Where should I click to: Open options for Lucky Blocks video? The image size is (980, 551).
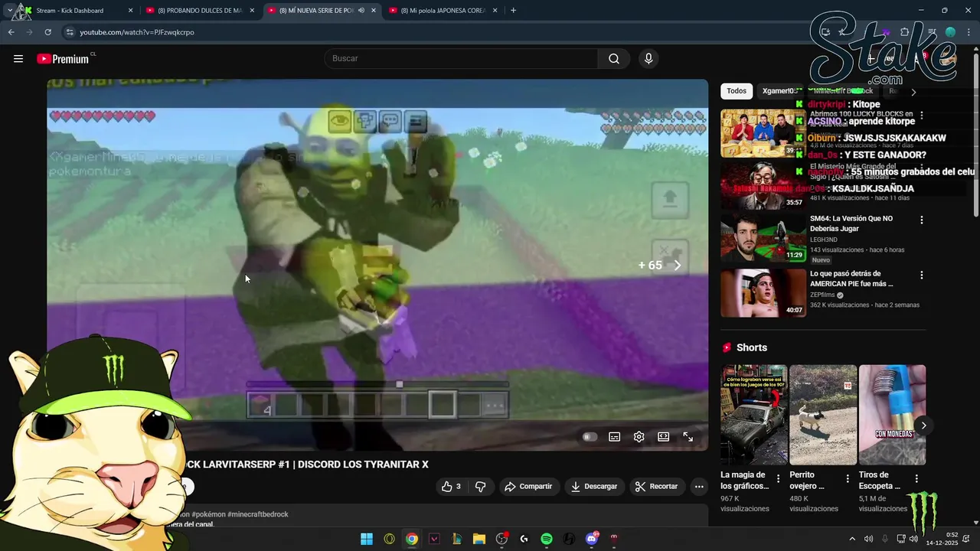pyautogui.click(x=921, y=116)
